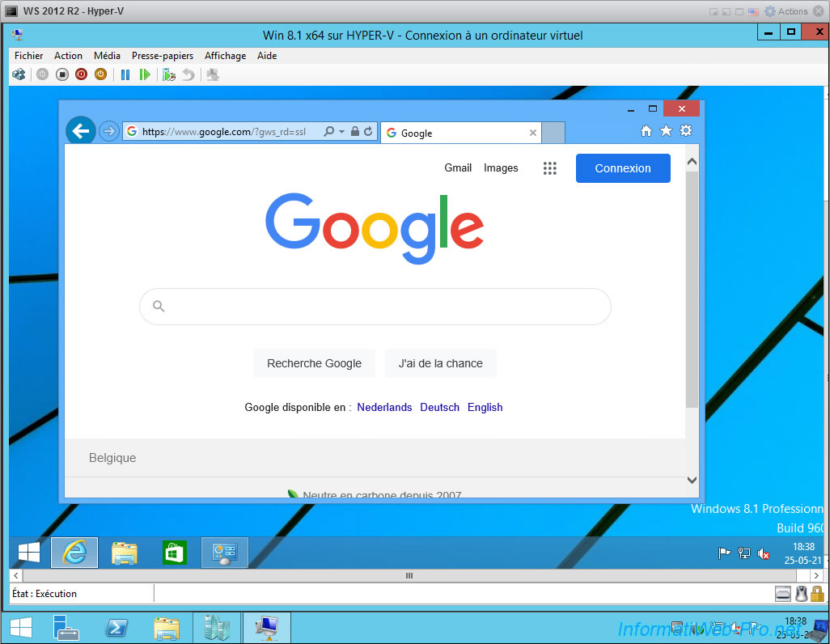This screenshot has height=644, width=830.
Task: Show security lock report icon
Action: [x=355, y=131]
